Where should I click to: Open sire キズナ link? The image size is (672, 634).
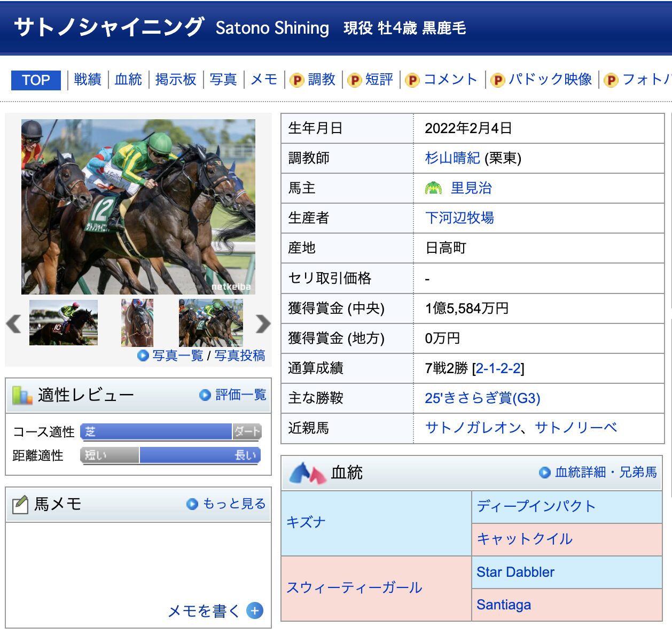pyautogui.click(x=306, y=522)
